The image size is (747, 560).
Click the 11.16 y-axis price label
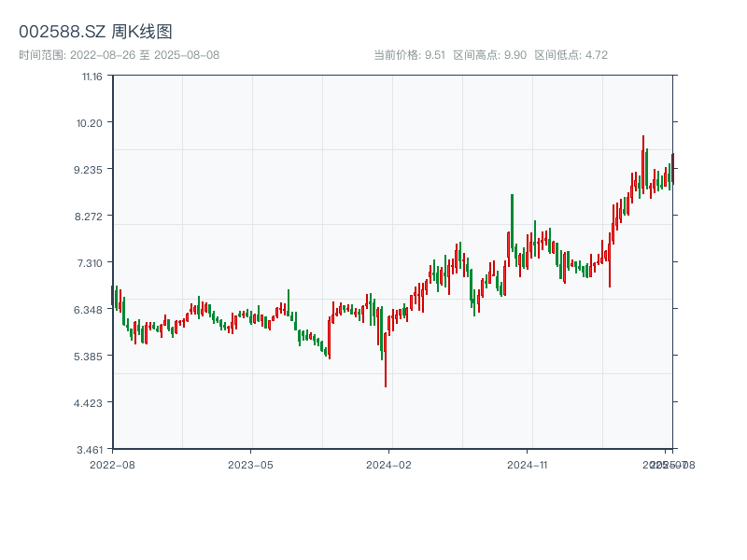point(92,76)
